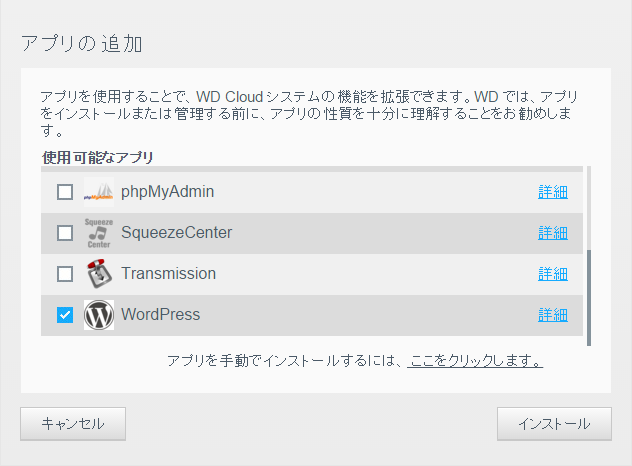Open 詳細 link for phpMyAdmin
Viewport: 632px width, 466px height.
tap(552, 192)
